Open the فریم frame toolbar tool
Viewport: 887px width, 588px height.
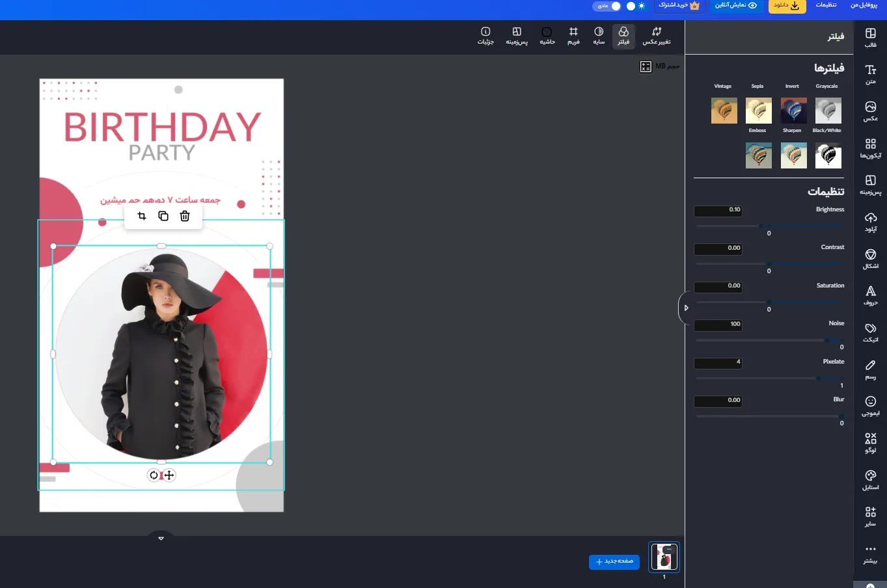[573, 36]
